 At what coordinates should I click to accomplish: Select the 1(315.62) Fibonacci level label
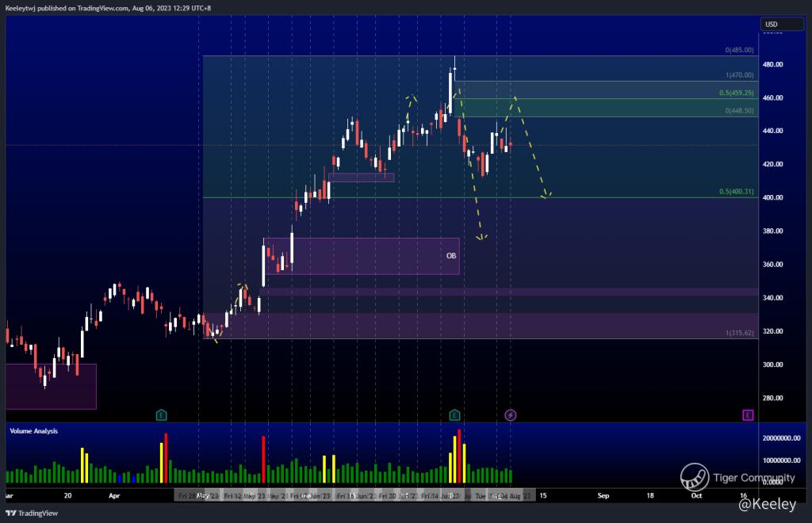click(740, 333)
